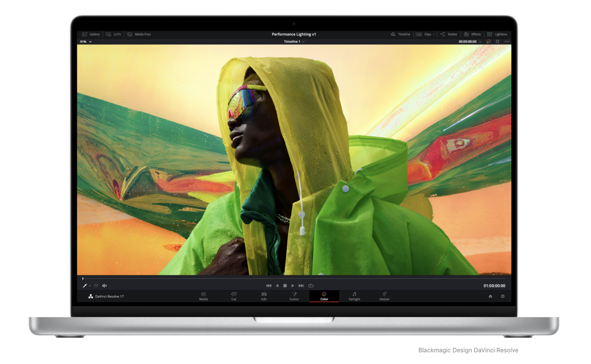The height and width of the screenshot is (364, 591).
Task: Open the Effects library
Action: coord(473,34)
